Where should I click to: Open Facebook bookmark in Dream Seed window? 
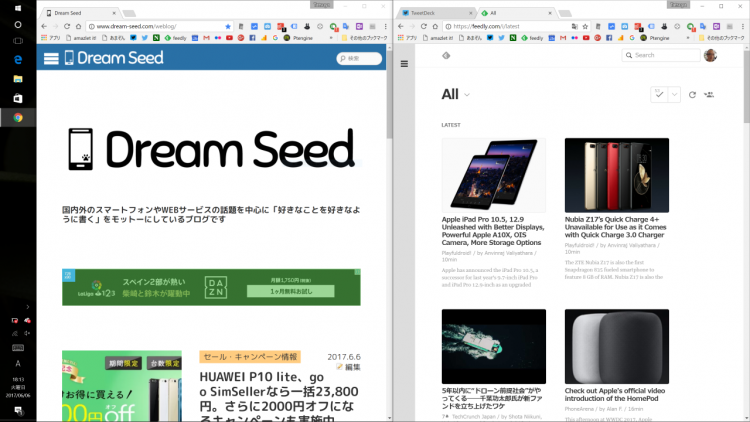[x=252, y=38]
